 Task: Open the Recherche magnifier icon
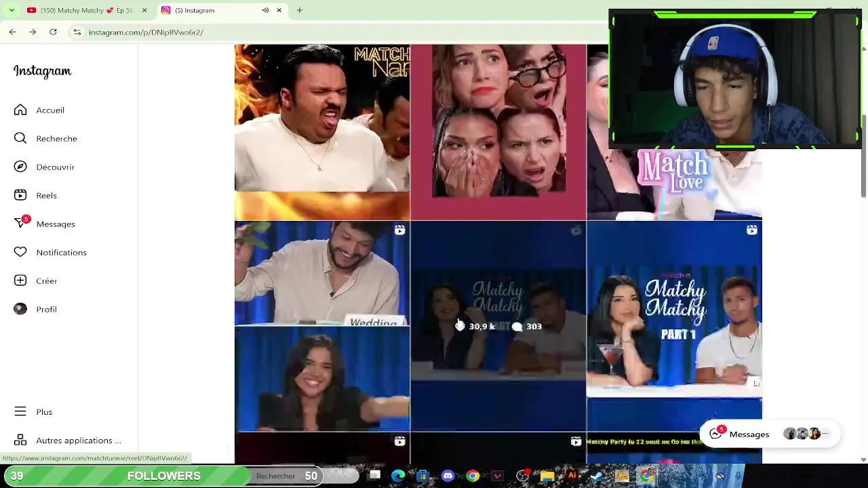click(x=20, y=138)
